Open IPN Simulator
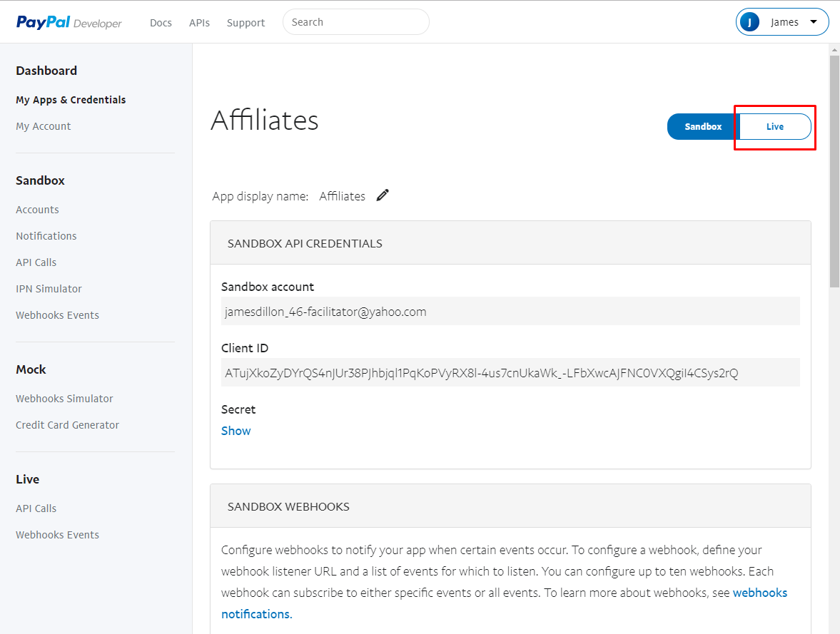The height and width of the screenshot is (634, 840). (x=49, y=289)
